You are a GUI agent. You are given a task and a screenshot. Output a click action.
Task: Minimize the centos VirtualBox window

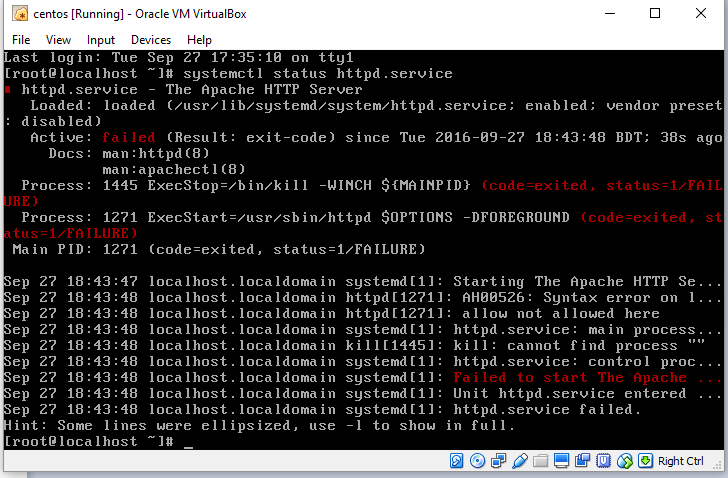[x=610, y=13]
